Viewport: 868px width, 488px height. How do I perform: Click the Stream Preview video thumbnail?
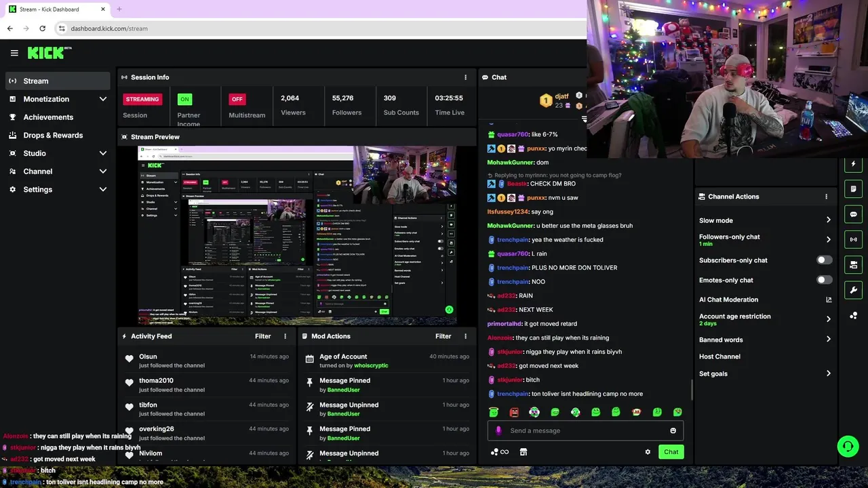(x=297, y=235)
